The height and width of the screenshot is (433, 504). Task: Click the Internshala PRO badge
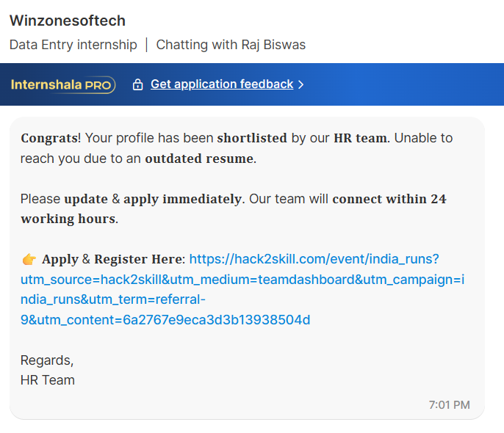pyautogui.click(x=63, y=84)
